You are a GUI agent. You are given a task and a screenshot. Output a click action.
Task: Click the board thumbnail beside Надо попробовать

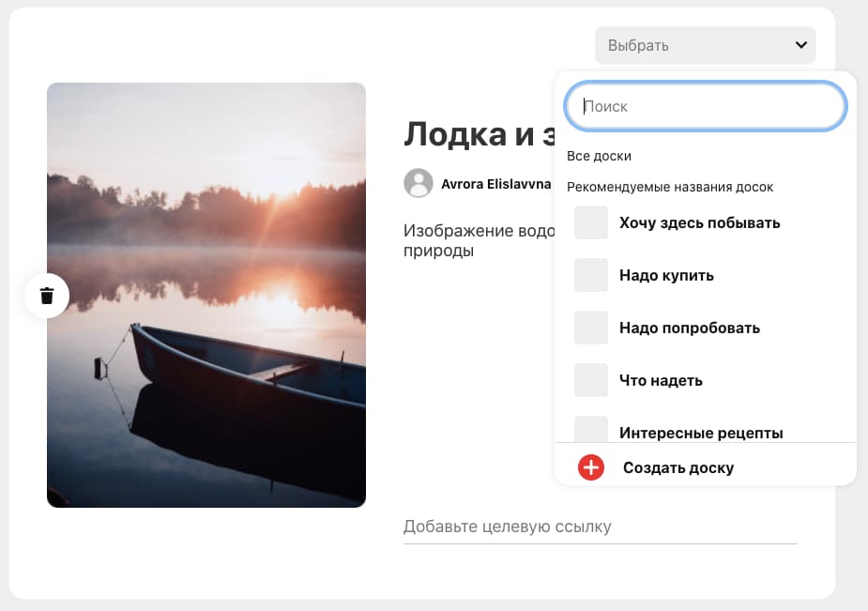pos(591,328)
